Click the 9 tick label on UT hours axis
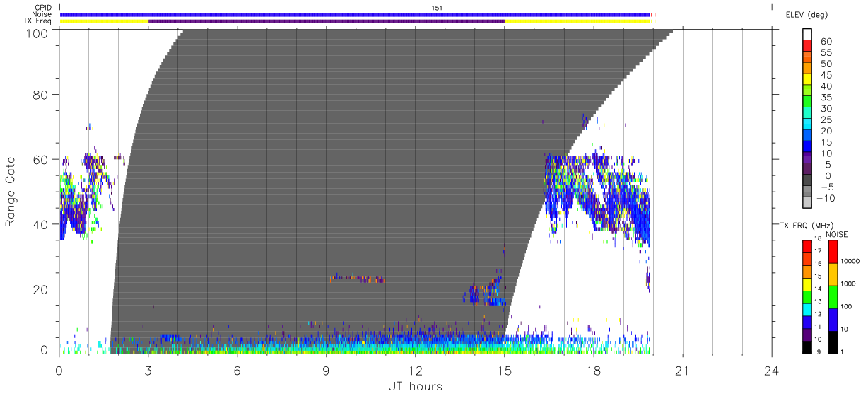868x401 pixels. 326,371
